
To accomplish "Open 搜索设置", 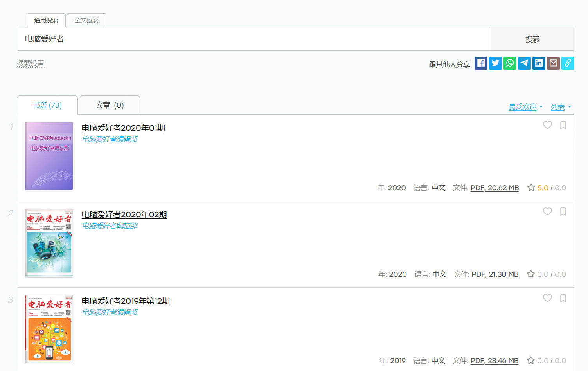I will point(31,63).
